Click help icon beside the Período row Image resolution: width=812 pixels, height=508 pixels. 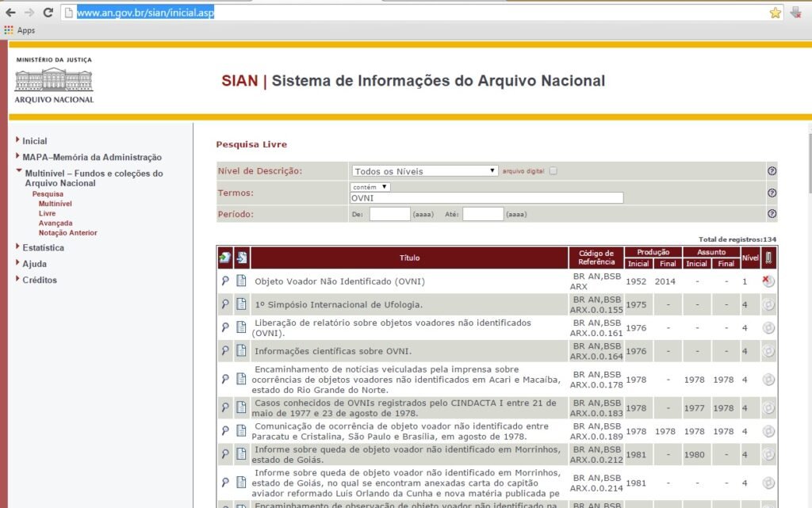772,214
